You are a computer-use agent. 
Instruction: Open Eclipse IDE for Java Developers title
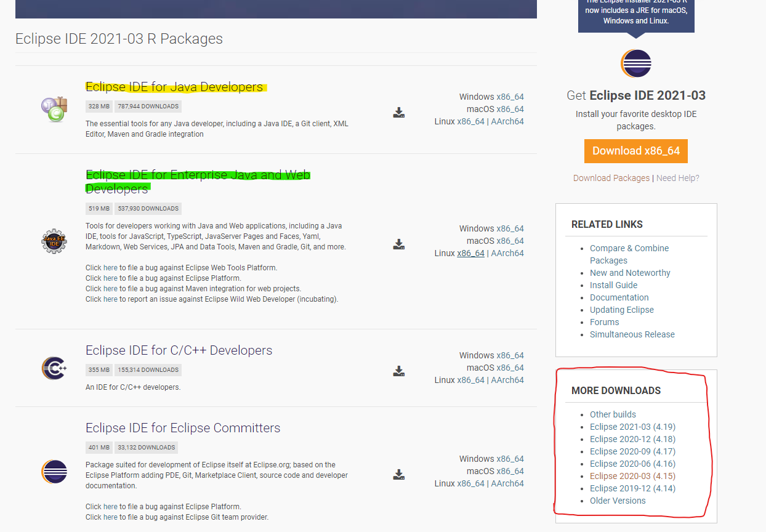(174, 87)
